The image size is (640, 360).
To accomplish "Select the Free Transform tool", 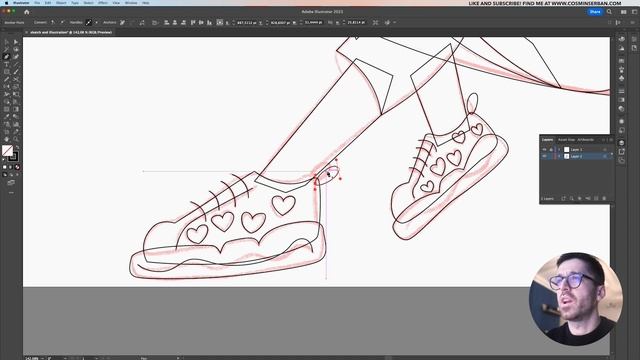I will coord(16,94).
